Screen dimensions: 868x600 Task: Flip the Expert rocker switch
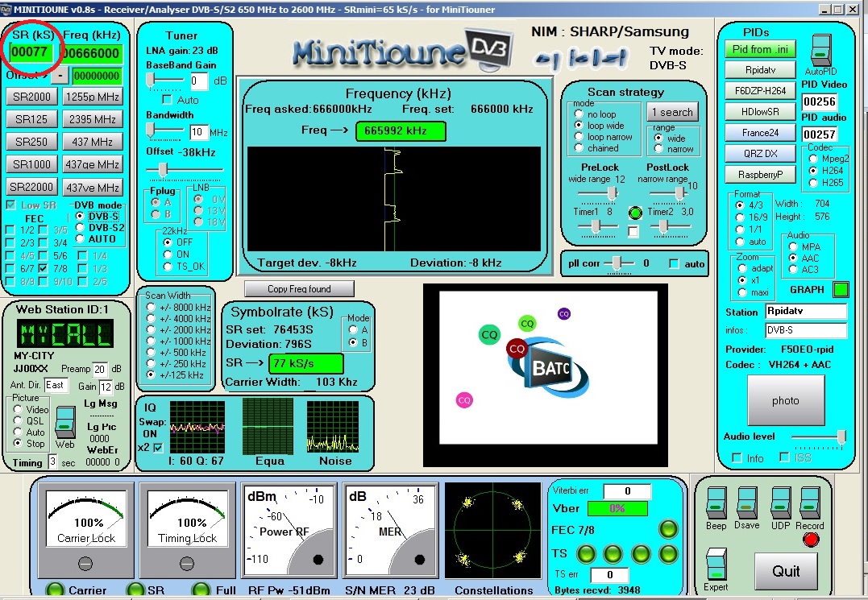coord(716,565)
